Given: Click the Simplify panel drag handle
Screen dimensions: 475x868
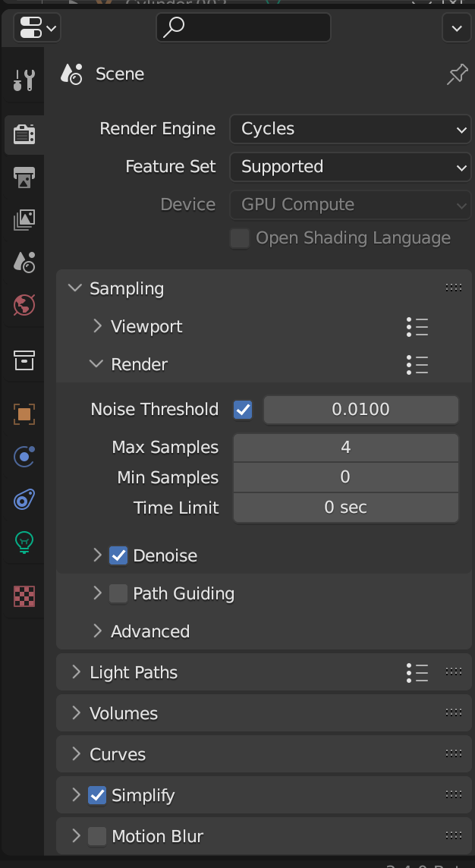Looking at the screenshot, I should [454, 795].
